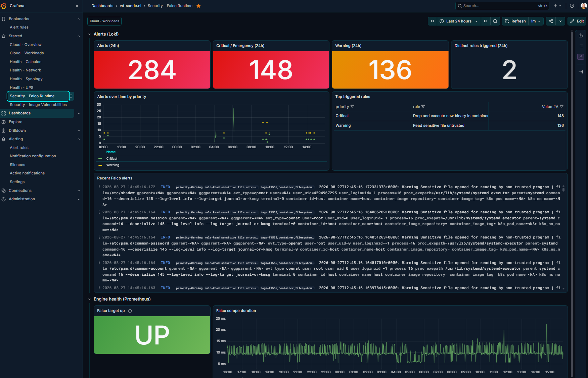This screenshot has height=378, width=588.
Task: Click the Dashboards breadcrumb link
Action: tap(102, 6)
